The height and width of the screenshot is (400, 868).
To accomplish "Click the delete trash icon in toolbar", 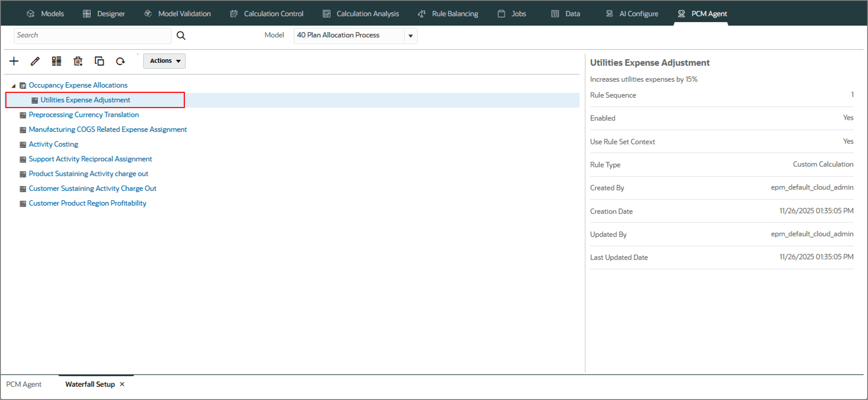I will (x=78, y=61).
